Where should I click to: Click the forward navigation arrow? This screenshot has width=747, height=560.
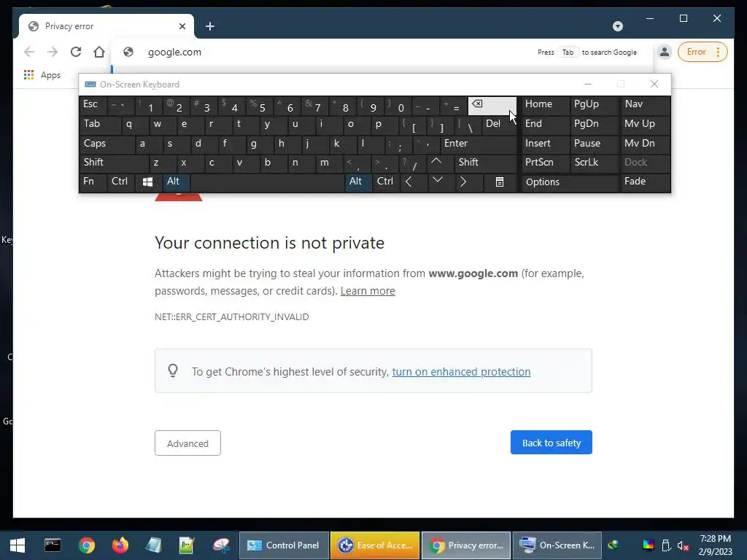coord(53,52)
